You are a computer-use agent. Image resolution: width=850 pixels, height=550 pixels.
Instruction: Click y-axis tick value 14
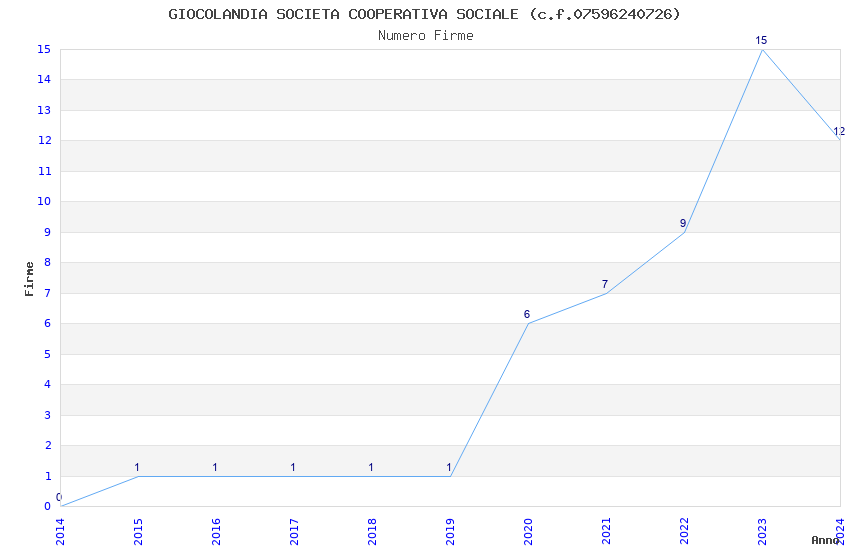pos(44,80)
